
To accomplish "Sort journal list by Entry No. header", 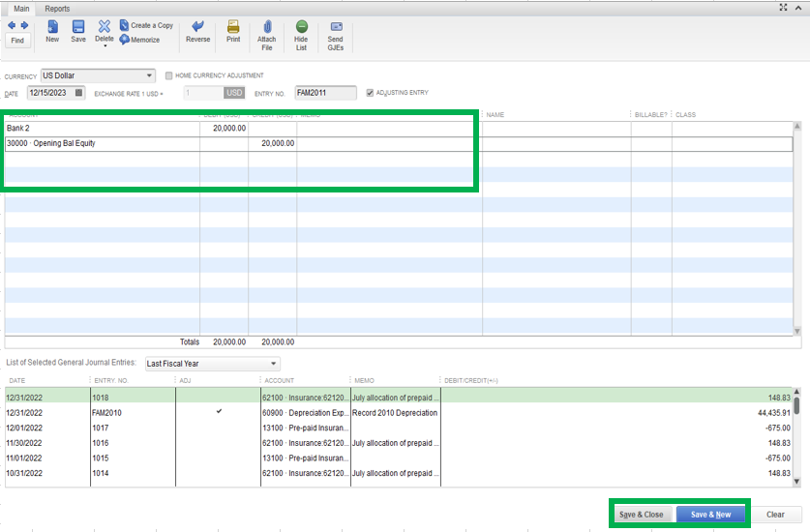I will 111,381.
